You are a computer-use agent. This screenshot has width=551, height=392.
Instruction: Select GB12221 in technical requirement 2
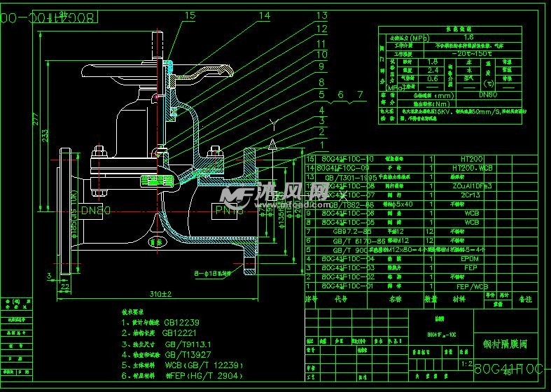coord(179,333)
